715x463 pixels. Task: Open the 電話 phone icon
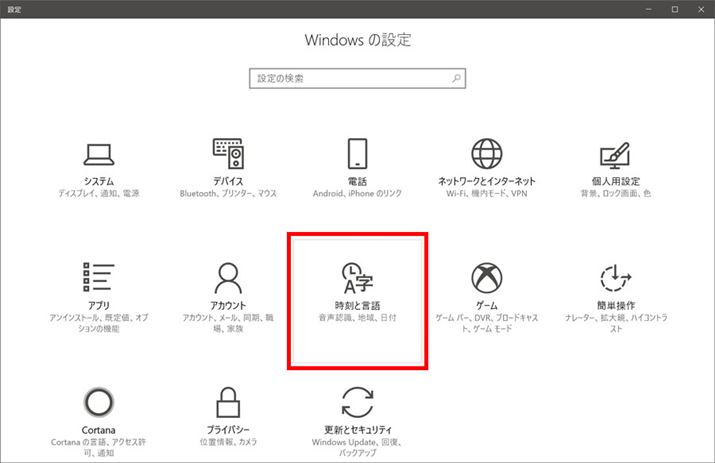(358, 154)
